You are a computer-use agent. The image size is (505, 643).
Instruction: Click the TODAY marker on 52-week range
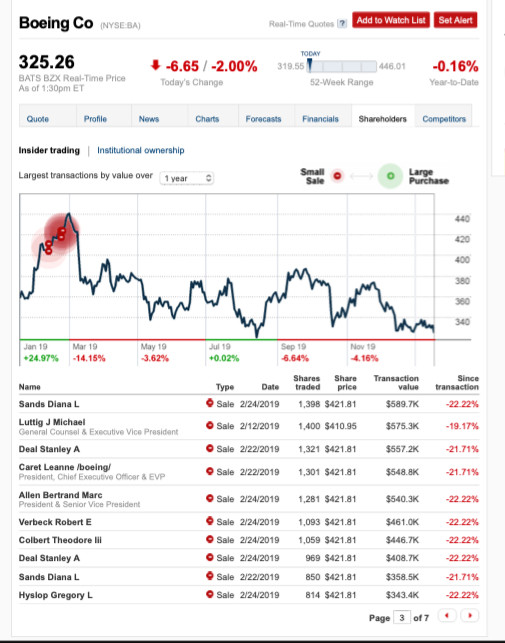(x=310, y=64)
